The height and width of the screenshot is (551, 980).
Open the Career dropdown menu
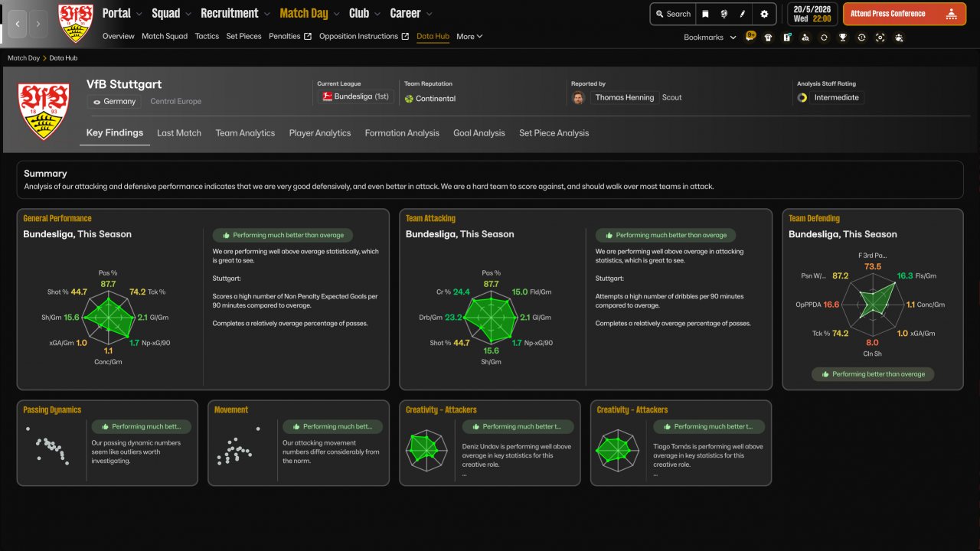tap(411, 13)
